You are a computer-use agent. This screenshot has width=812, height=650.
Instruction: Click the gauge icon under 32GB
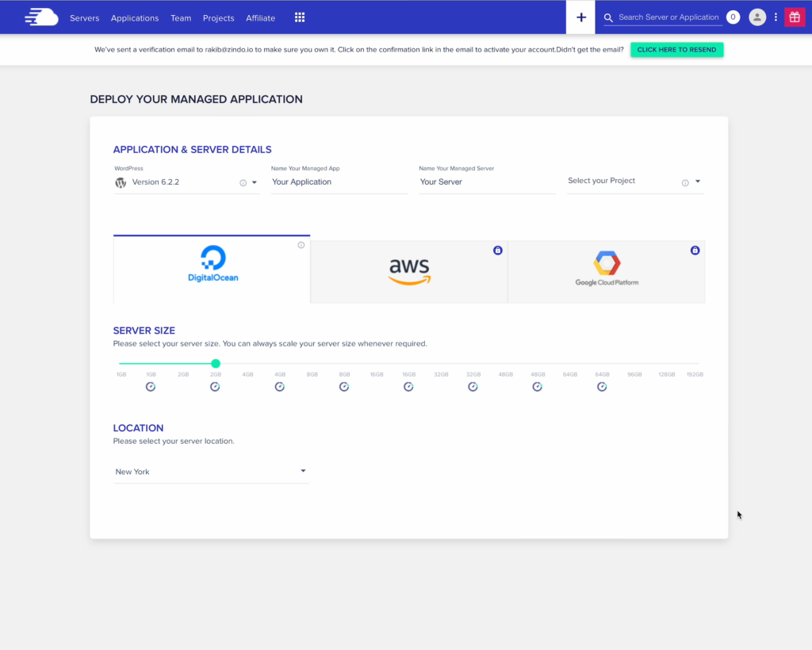(x=473, y=387)
